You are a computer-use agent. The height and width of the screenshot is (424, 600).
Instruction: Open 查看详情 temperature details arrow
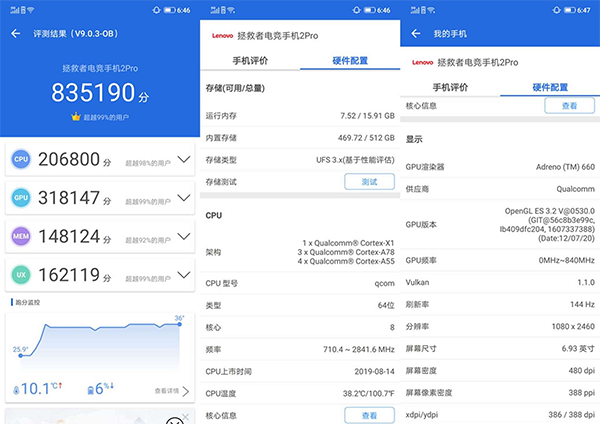[x=186, y=391]
